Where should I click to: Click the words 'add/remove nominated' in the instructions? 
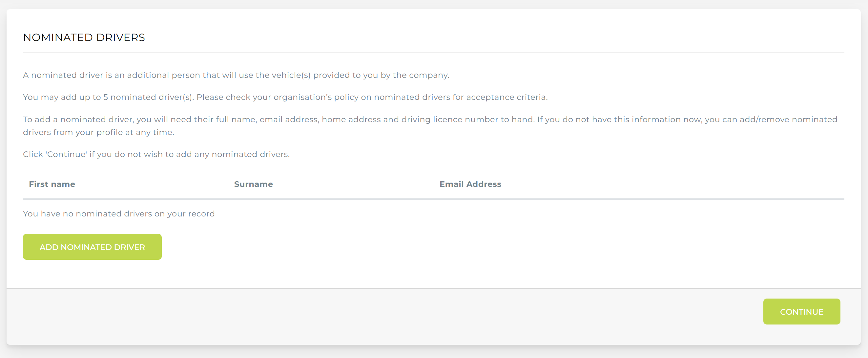(x=788, y=120)
